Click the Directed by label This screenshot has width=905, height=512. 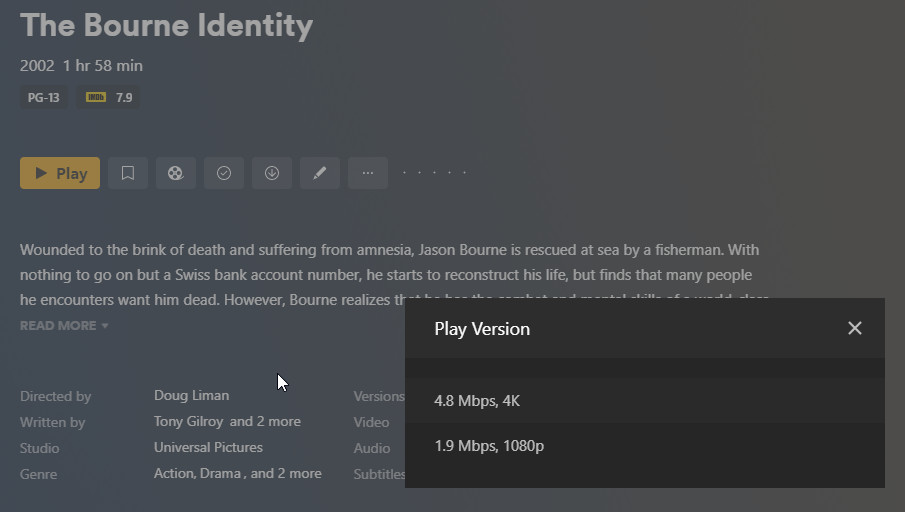pos(55,397)
